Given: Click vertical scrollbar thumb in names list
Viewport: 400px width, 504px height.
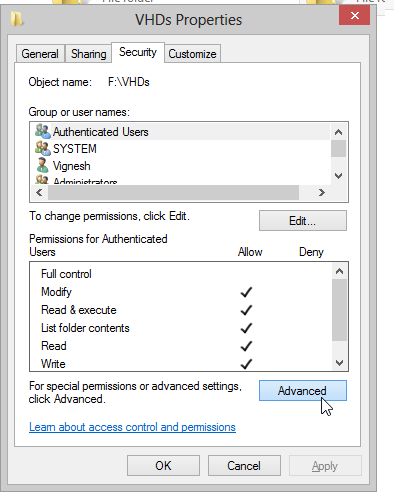Looking at the screenshot, I should pyautogui.click(x=338, y=149).
